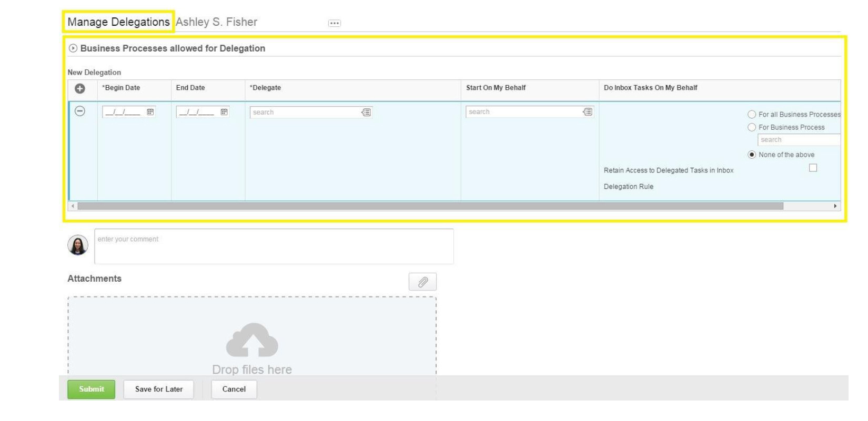Click the Start On My Behalf column header
This screenshot has width=868, height=421.
[496, 88]
